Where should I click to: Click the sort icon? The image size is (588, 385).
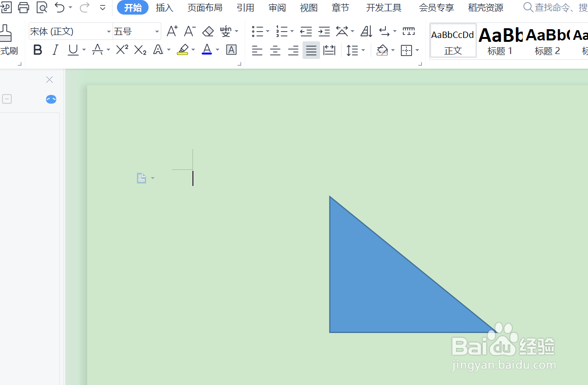tap(366, 32)
